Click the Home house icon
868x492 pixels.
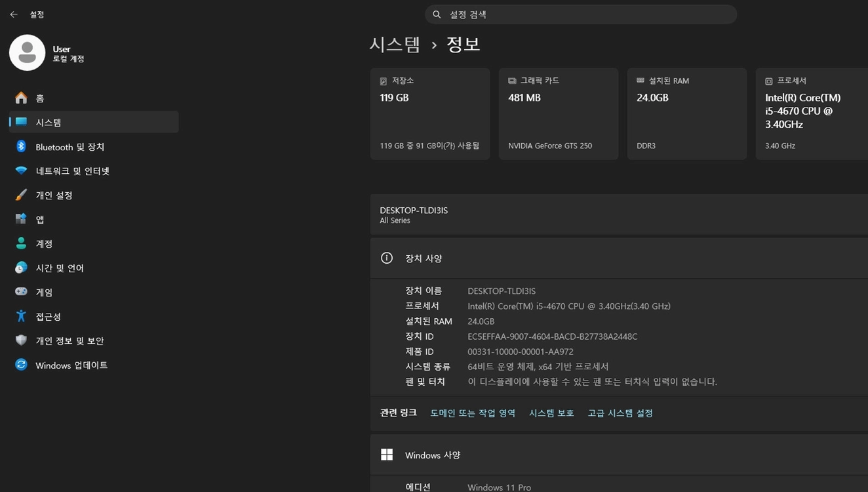tap(22, 98)
